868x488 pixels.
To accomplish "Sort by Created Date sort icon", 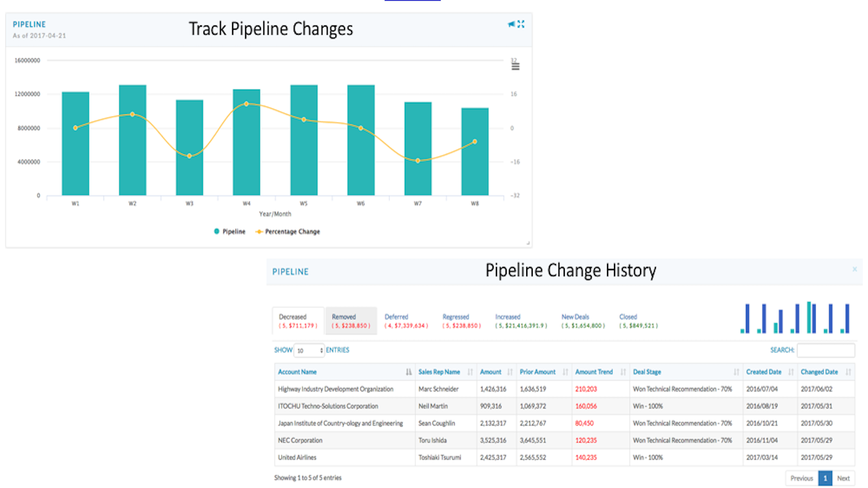I will [791, 372].
